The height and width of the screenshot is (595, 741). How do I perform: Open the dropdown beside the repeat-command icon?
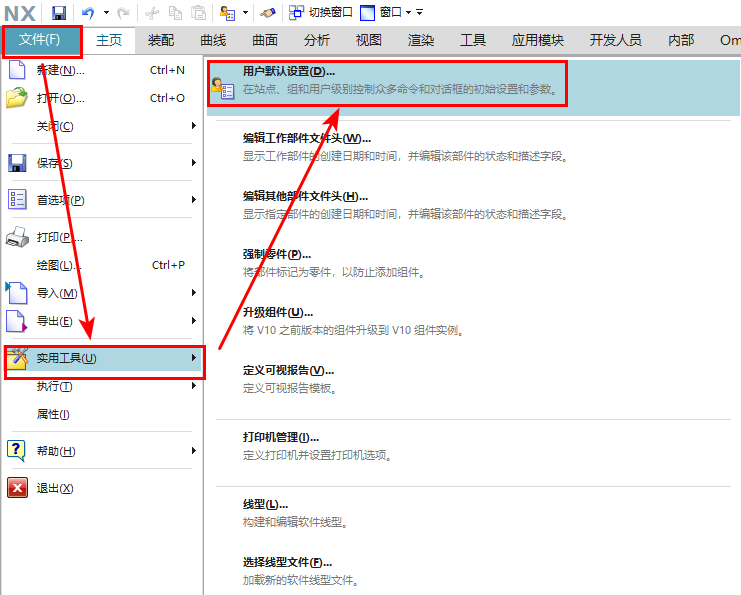245,13
